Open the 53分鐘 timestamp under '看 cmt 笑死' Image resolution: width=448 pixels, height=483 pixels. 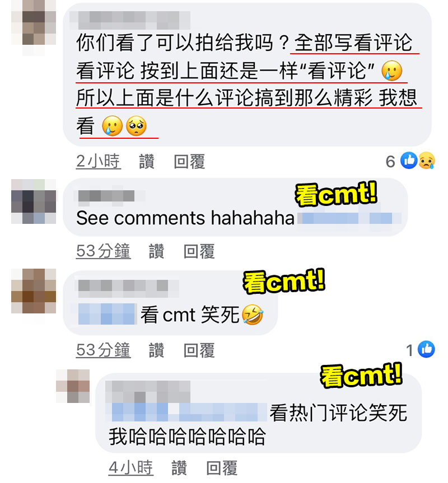tap(103, 350)
